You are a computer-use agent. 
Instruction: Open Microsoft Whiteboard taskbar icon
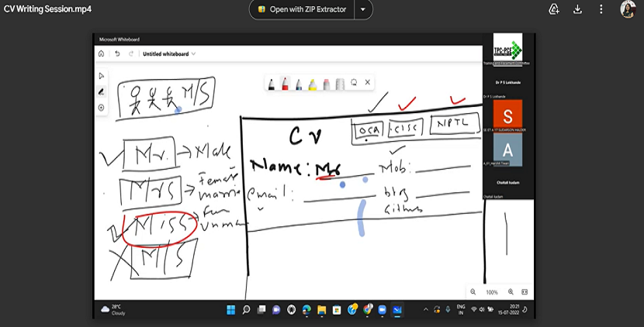(397, 310)
